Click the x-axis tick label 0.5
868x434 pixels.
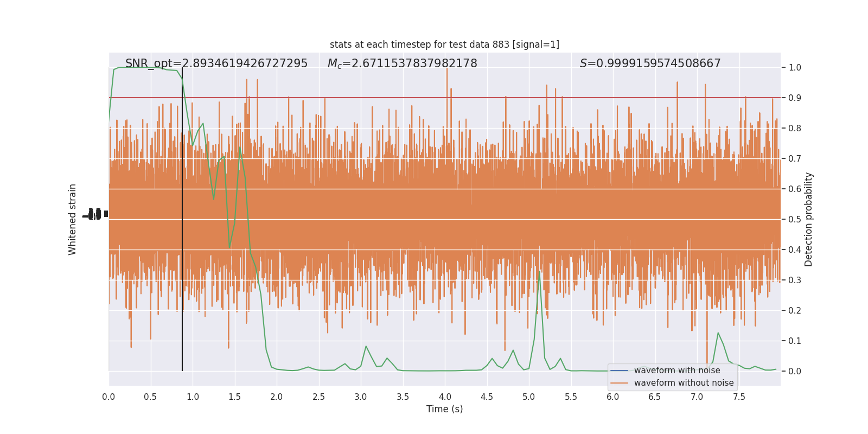[150, 397]
